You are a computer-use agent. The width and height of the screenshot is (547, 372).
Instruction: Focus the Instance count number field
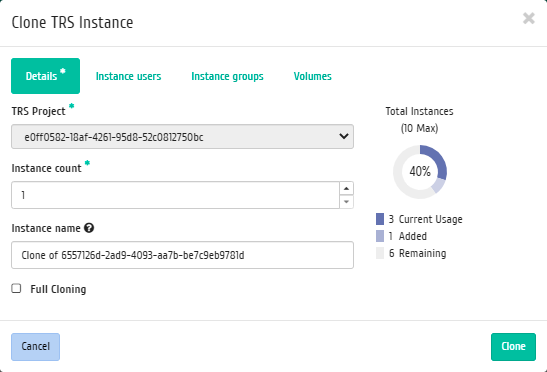[x=175, y=195]
